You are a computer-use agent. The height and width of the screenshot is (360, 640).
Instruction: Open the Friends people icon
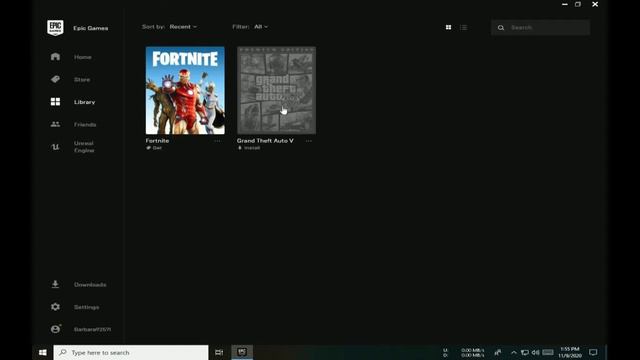click(56, 124)
